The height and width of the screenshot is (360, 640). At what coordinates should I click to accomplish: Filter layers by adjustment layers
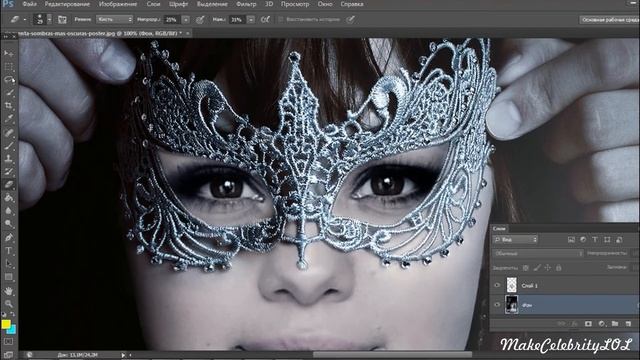click(583, 240)
